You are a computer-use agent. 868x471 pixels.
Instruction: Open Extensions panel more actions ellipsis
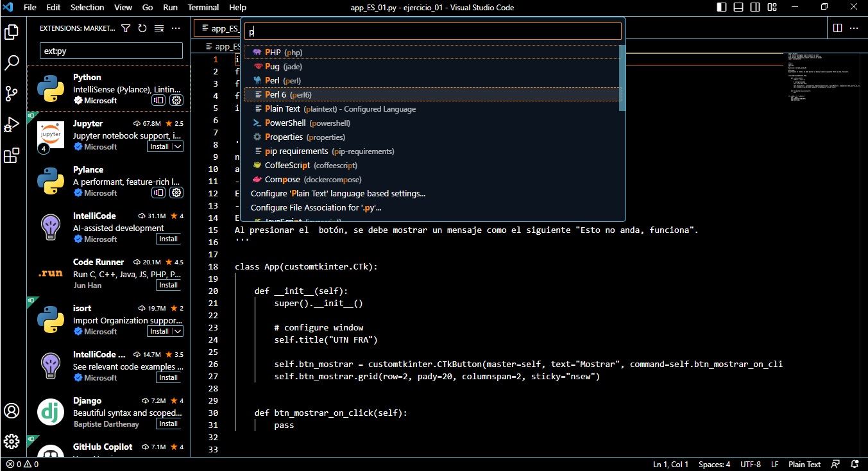click(176, 28)
